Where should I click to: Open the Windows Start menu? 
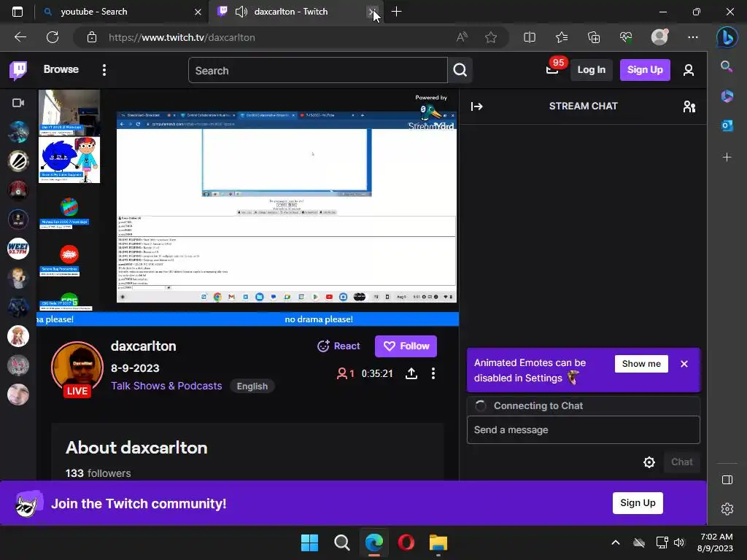(x=309, y=542)
